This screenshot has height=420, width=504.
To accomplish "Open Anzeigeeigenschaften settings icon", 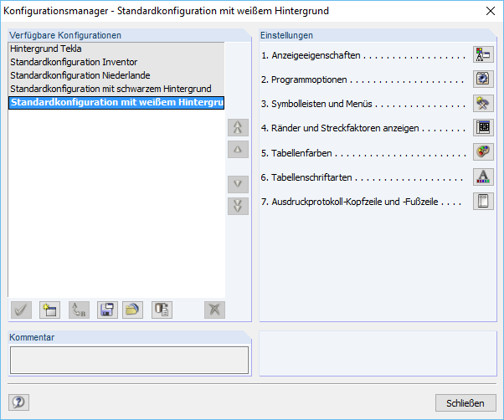I will [x=483, y=54].
